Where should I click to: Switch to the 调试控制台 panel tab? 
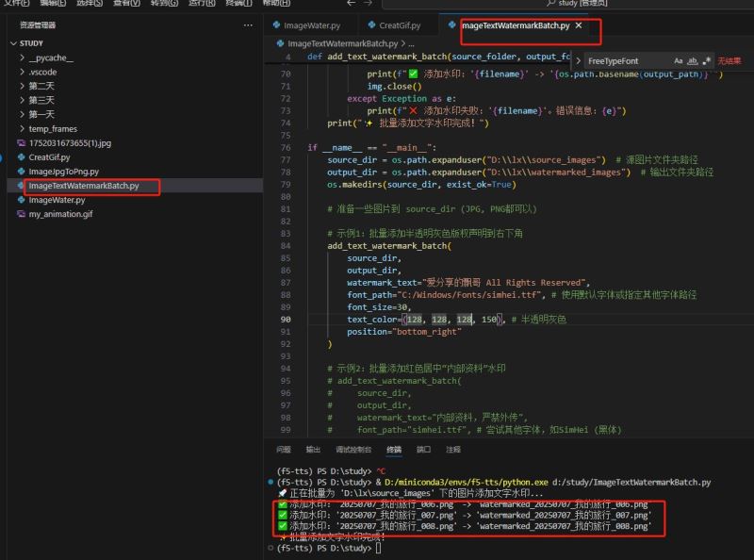pos(353,450)
